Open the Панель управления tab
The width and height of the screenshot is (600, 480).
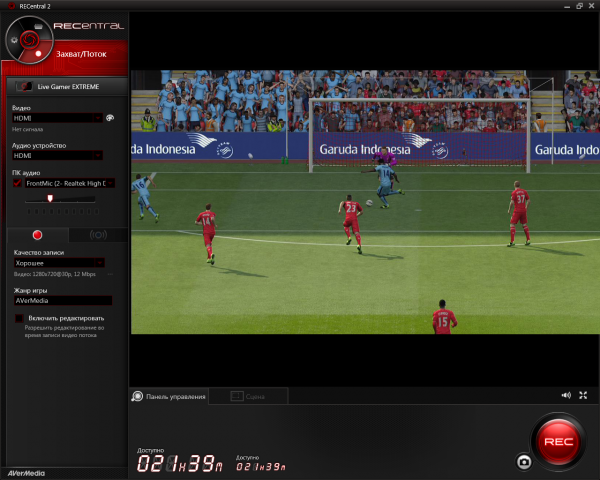click(169, 397)
